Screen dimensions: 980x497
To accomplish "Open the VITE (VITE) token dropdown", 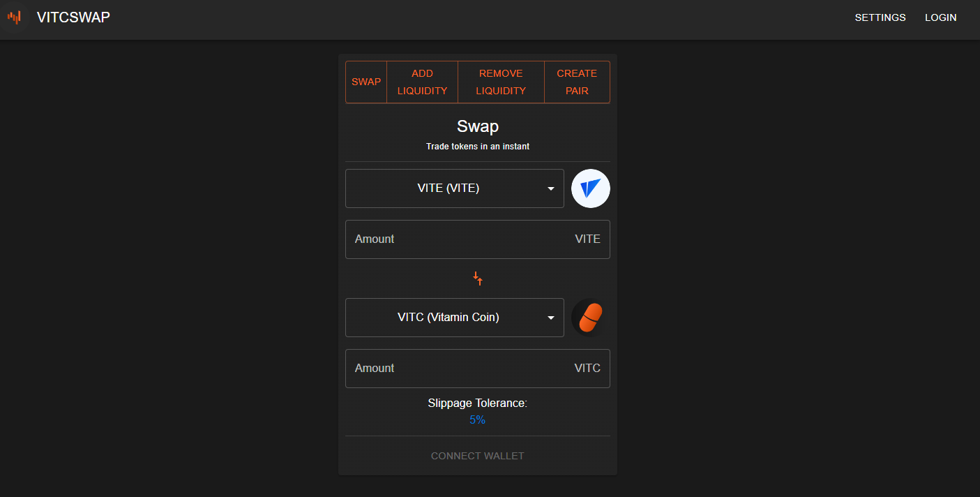I will (x=455, y=188).
